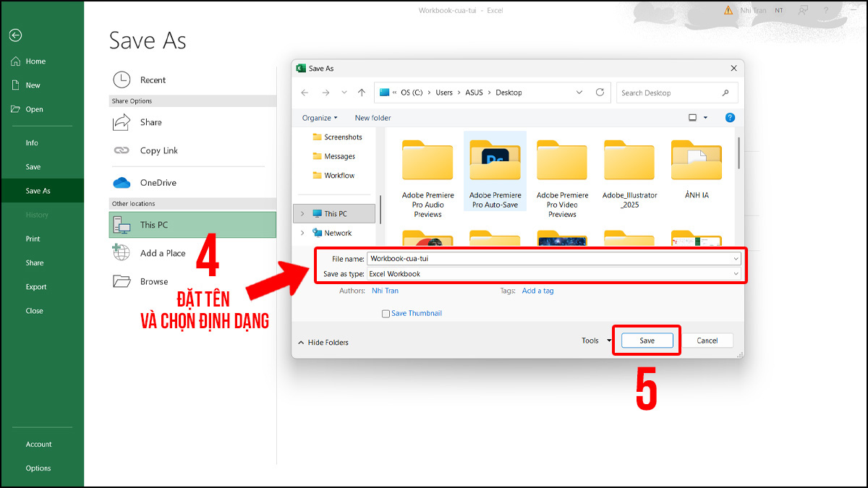Click the warning icon beside Nhi Tran
Screen dimensions: 868x488
[728, 10]
